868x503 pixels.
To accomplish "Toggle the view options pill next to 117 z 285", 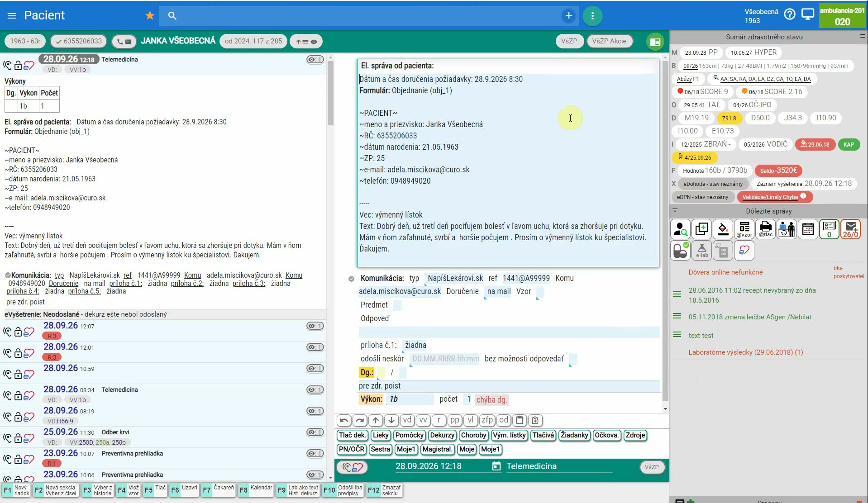I will [x=306, y=42].
